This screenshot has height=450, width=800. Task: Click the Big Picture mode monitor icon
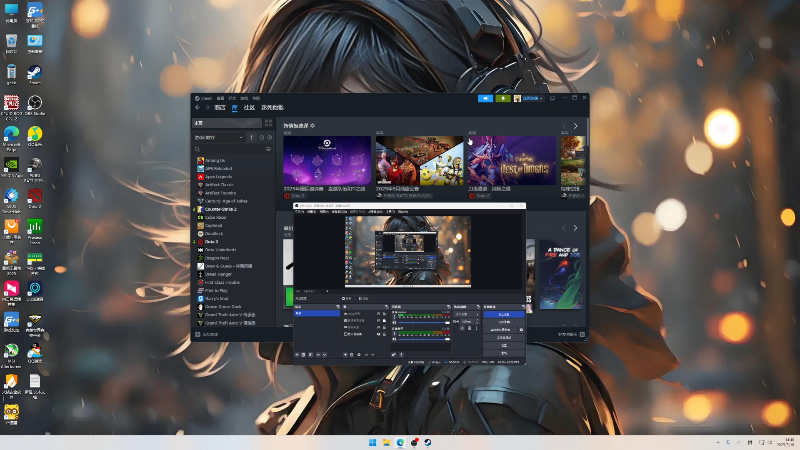(553, 98)
